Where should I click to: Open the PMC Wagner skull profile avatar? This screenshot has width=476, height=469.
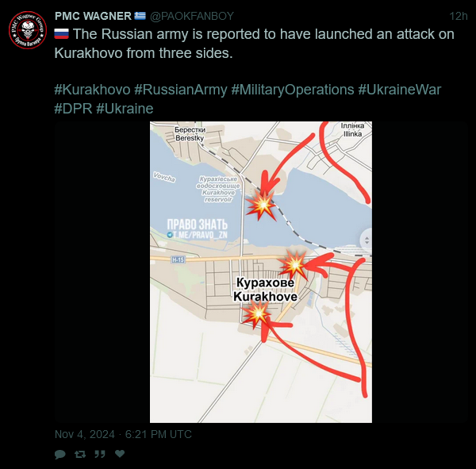coord(28,30)
